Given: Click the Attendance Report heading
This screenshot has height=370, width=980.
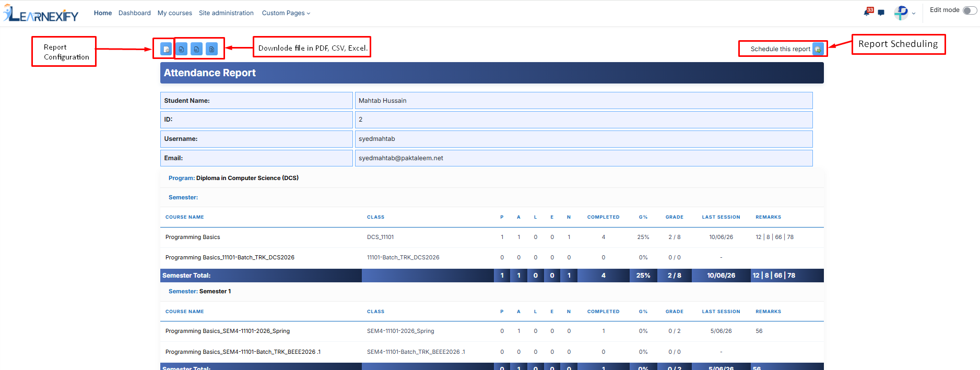Looking at the screenshot, I should [210, 73].
